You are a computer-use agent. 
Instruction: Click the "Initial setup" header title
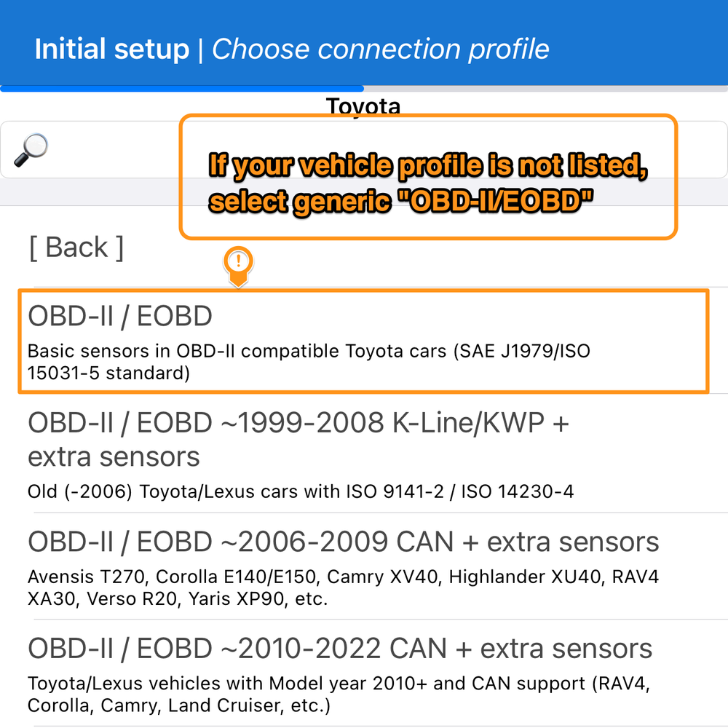click(112, 50)
